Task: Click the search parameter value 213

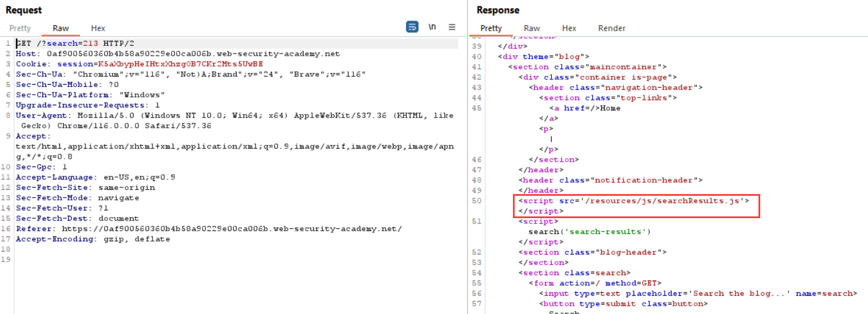Action: coord(87,44)
